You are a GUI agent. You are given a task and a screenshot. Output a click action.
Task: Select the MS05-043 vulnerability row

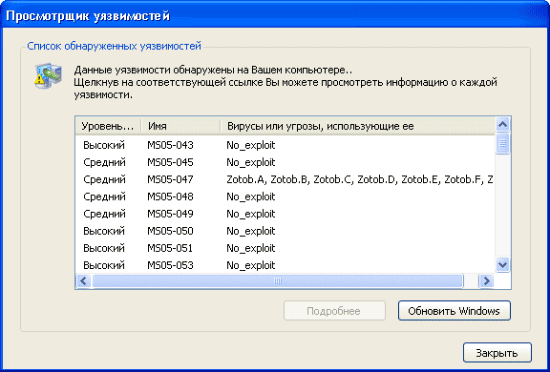(285, 145)
